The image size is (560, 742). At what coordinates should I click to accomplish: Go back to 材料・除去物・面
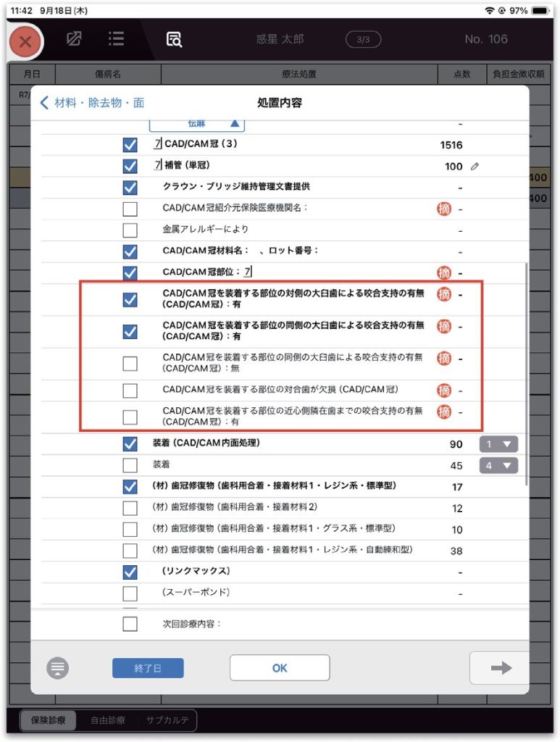tap(92, 103)
